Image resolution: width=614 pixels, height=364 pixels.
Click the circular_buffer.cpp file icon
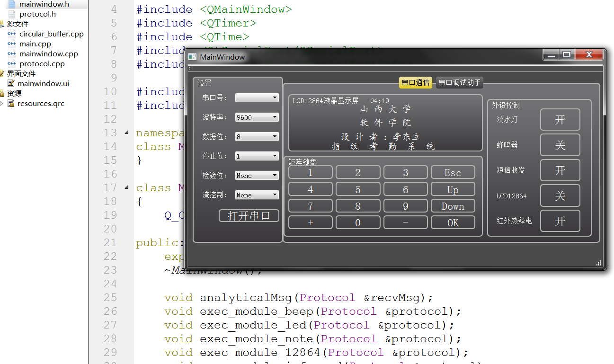pos(12,34)
